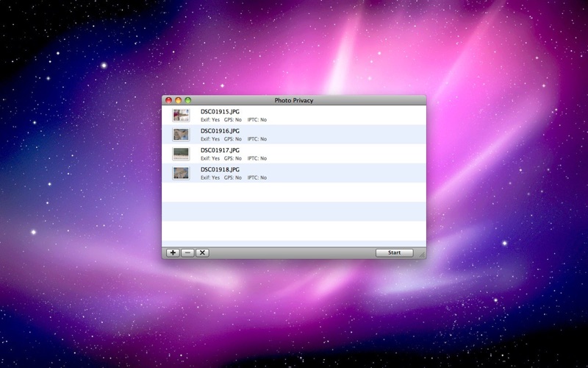The height and width of the screenshot is (368, 588).
Task: Select the DSC01918.JPG thumbnail
Action: [x=181, y=173]
